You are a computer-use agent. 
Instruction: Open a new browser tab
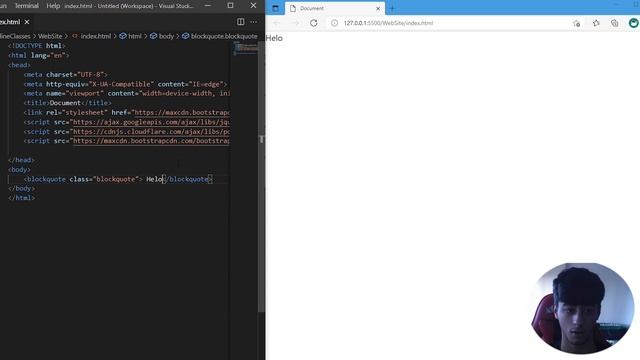click(x=392, y=8)
